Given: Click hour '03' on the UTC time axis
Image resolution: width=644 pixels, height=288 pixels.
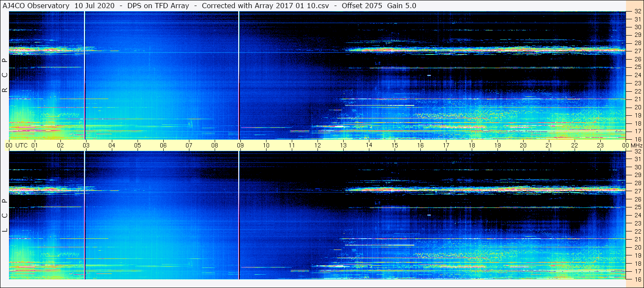Looking at the screenshot, I should (86, 145).
